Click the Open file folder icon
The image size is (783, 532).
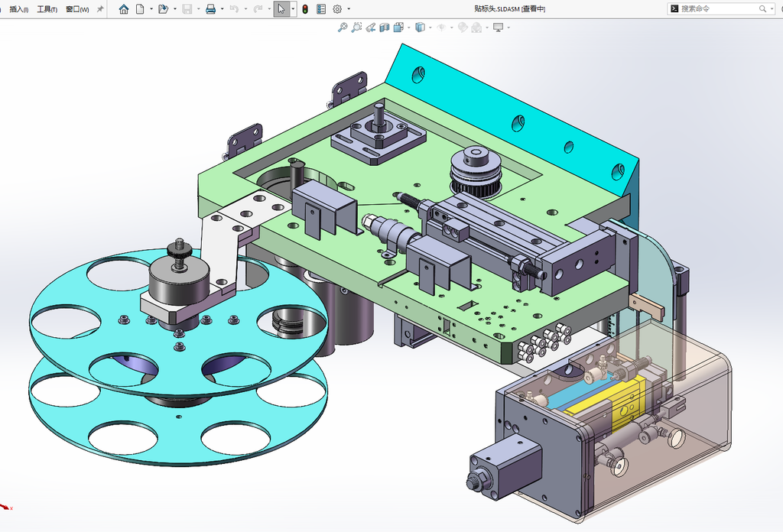pyautogui.click(x=163, y=9)
